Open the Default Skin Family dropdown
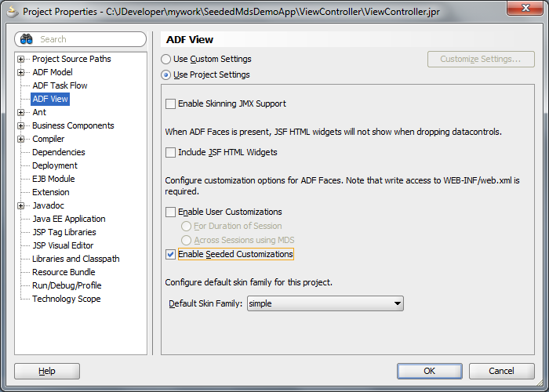The height and width of the screenshot is (392, 549). click(325, 303)
